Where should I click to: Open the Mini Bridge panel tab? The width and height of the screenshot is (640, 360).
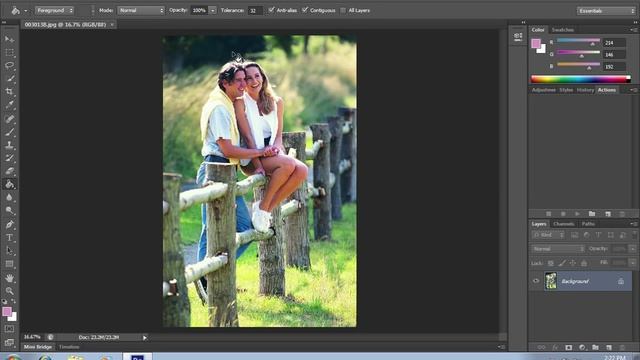click(38, 347)
